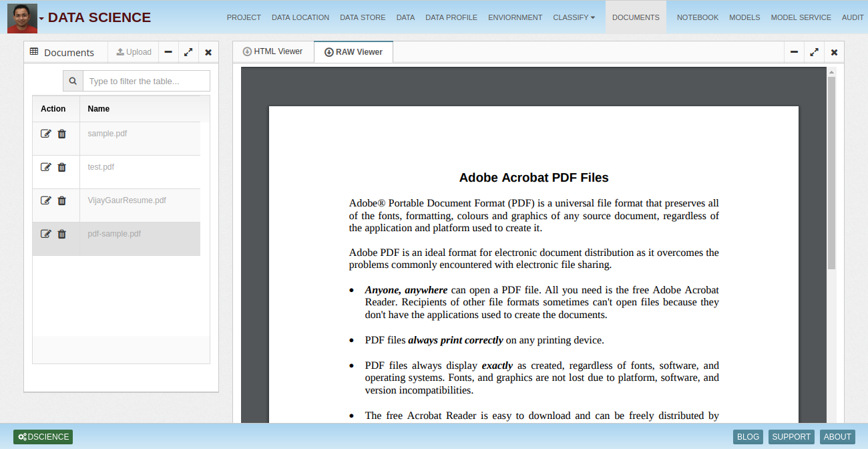
Task: Delete the sample.pdf document
Action: point(62,134)
